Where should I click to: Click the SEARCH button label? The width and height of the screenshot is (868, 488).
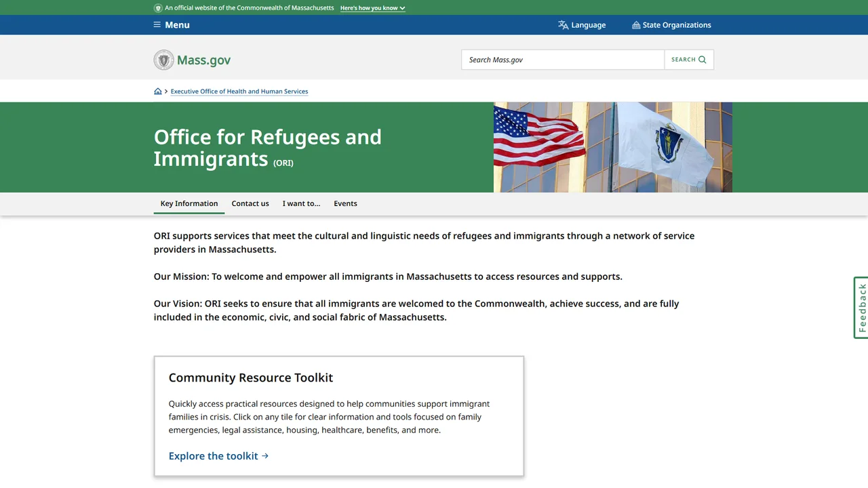tap(684, 60)
